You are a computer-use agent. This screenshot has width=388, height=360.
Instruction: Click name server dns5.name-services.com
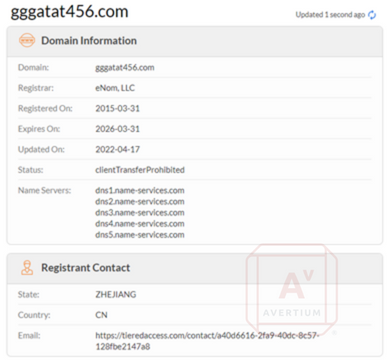point(140,234)
